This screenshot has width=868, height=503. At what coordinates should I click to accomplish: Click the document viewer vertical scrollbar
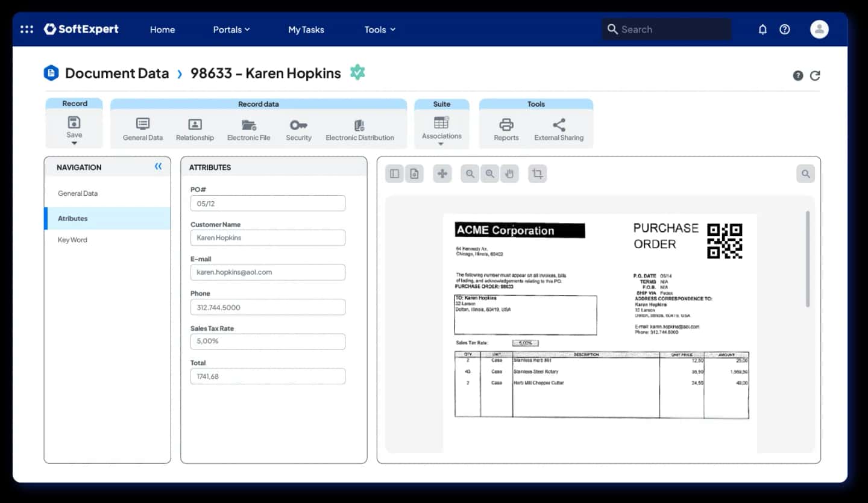click(808, 259)
